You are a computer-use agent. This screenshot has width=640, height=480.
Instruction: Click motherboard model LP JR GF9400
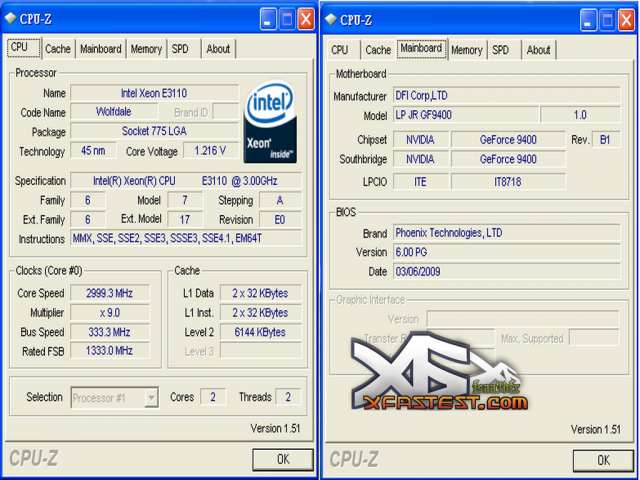click(x=466, y=115)
